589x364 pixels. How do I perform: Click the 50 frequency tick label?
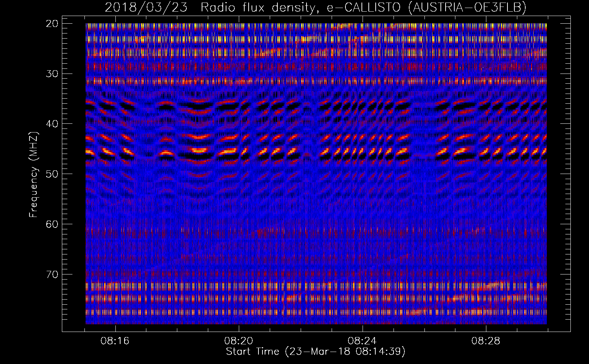click(x=52, y=174)
